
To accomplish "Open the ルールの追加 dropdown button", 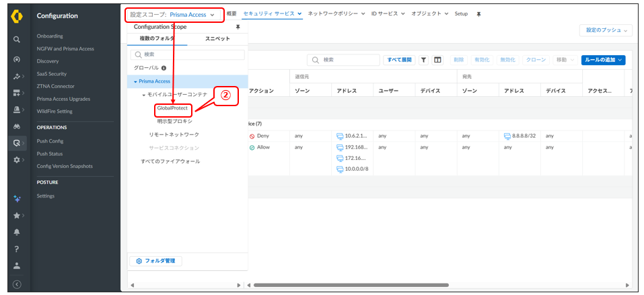I will 603,60.
